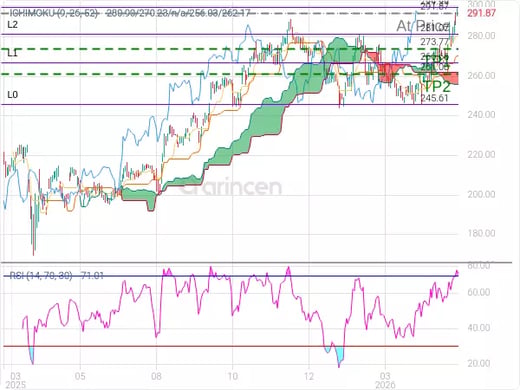The width and height of the screenshot is (520, 390).
Task: Click the 10 month axis label
Action: click(x=232, y=377)
